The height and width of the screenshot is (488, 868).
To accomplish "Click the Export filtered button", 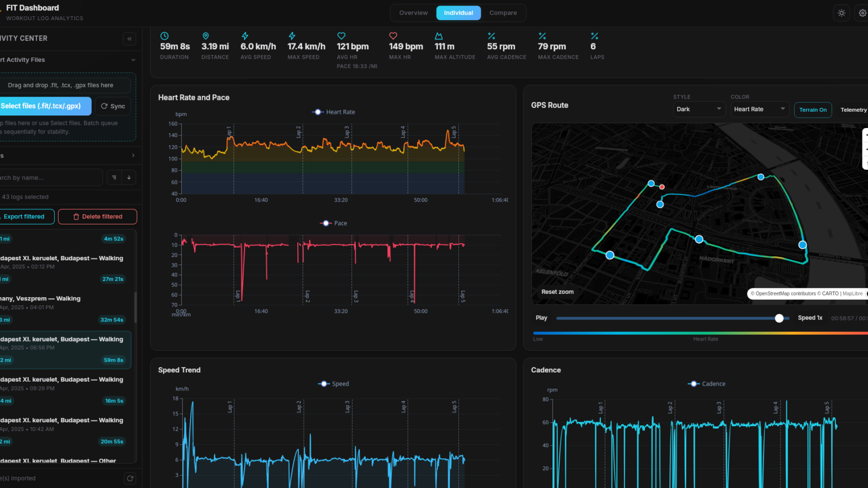I will [x=24, y=216].
